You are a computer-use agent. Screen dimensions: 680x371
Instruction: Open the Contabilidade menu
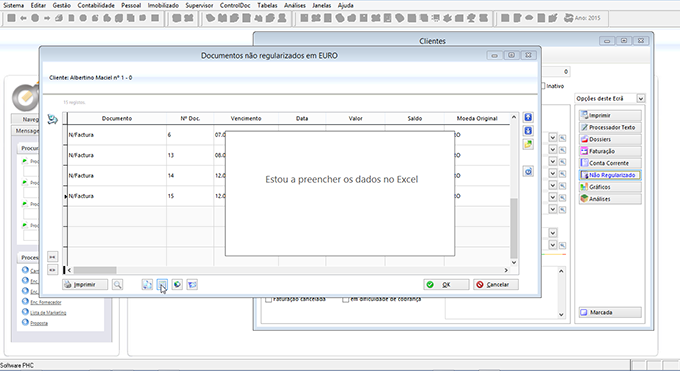coord(96,5)
